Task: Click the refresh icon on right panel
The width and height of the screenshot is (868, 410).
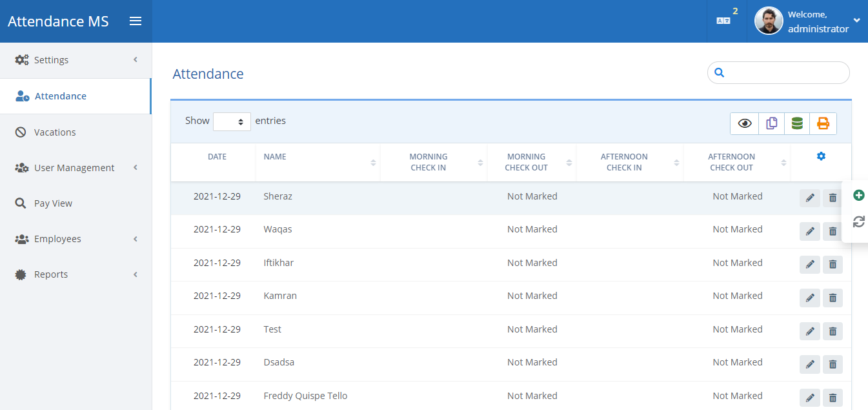Action: [858, 222]
